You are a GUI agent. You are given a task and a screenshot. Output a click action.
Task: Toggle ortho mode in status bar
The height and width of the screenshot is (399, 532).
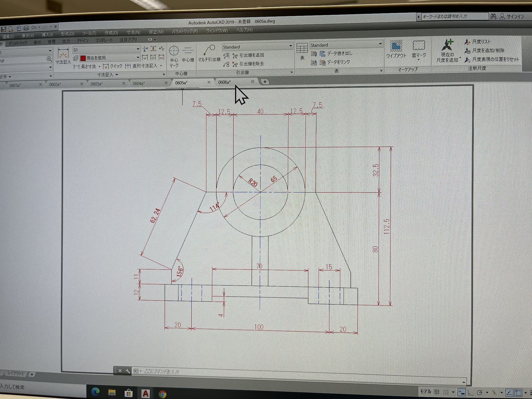(x=470, y=393)
